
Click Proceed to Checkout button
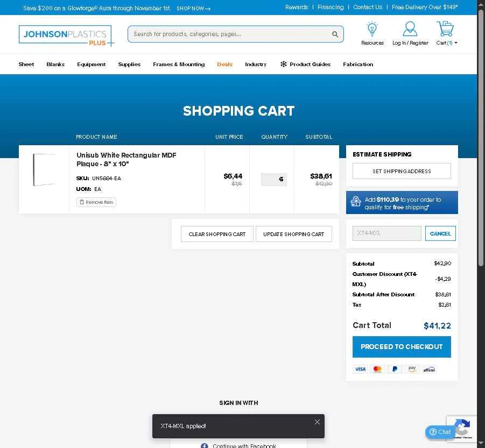402,347
